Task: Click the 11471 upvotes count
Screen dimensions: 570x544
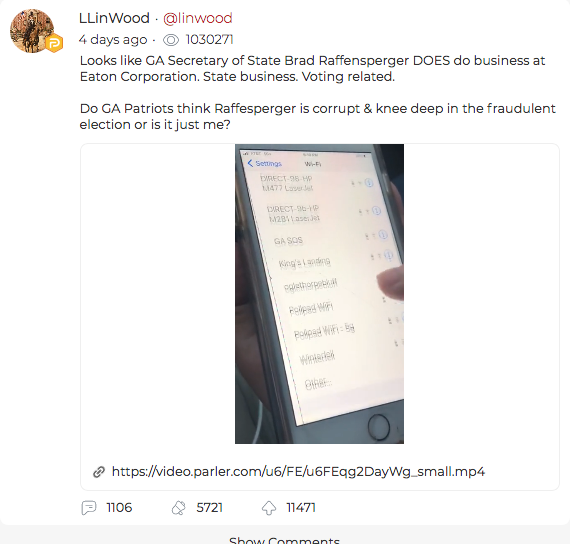Action: pos(301,508)
